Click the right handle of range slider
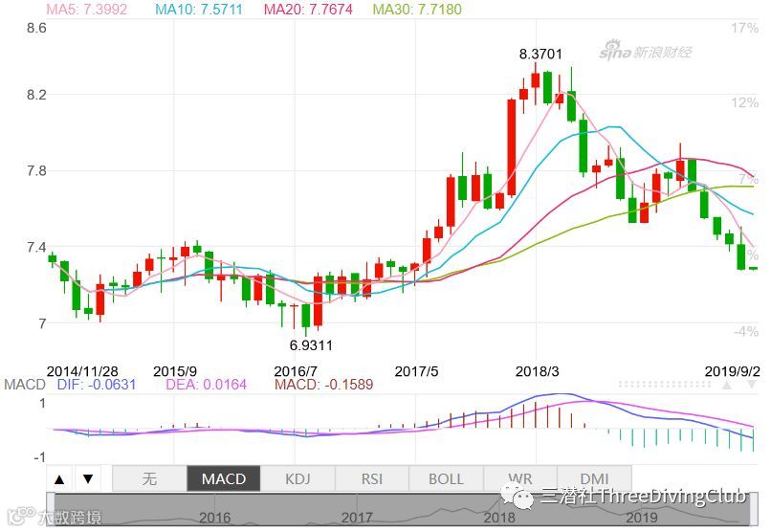 [754, 509]
